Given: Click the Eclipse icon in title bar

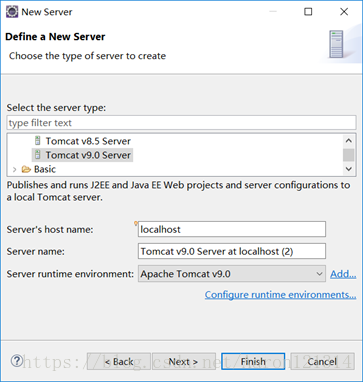Looking at the screenshot, I should pos(12,12).
